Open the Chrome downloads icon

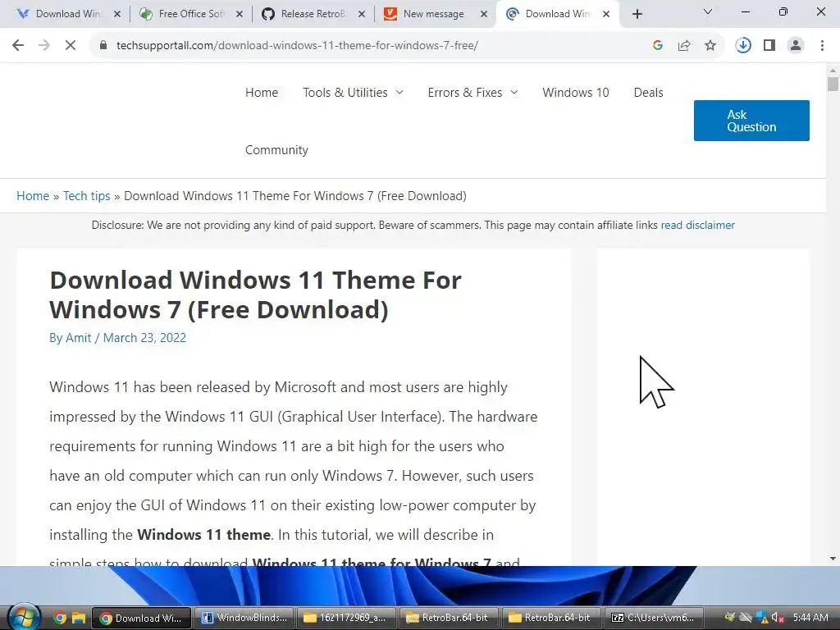(743, 46)
